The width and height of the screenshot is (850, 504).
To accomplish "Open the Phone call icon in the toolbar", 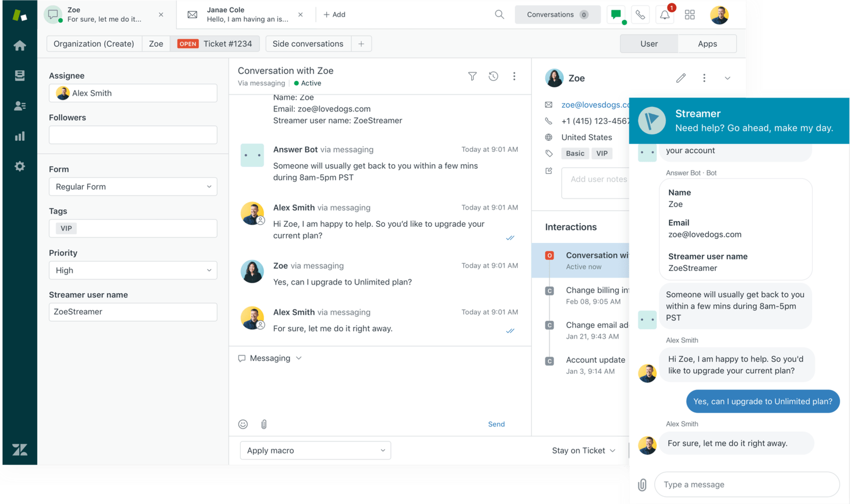I will (x=640, y=14).
